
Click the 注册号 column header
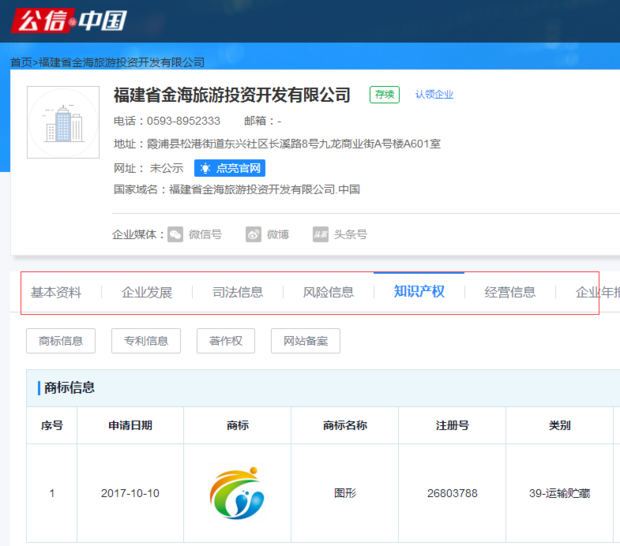coord(452,425)
